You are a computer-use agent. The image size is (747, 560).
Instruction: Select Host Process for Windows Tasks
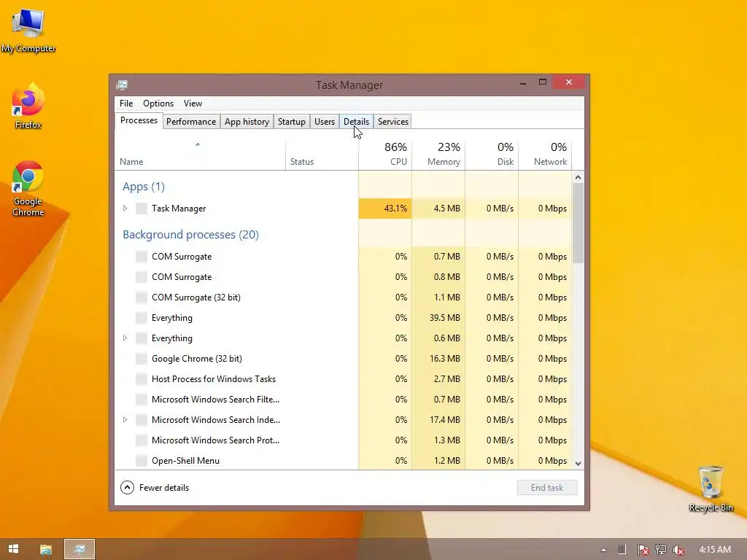(343, 379)
